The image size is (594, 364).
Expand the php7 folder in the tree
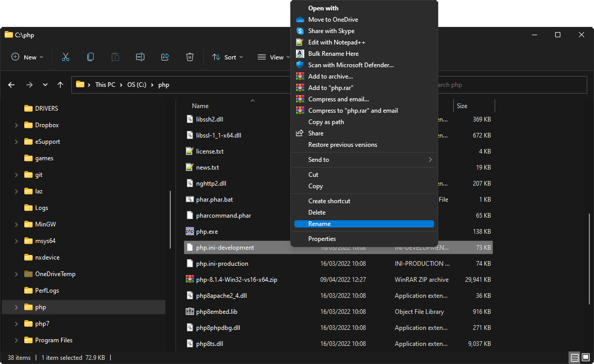16,324
